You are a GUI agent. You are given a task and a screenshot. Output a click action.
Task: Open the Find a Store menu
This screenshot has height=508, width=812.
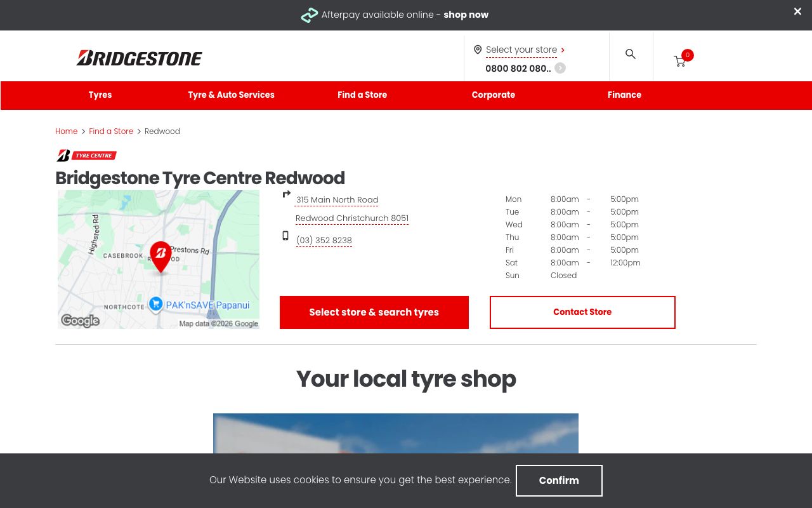click(362, 95)
